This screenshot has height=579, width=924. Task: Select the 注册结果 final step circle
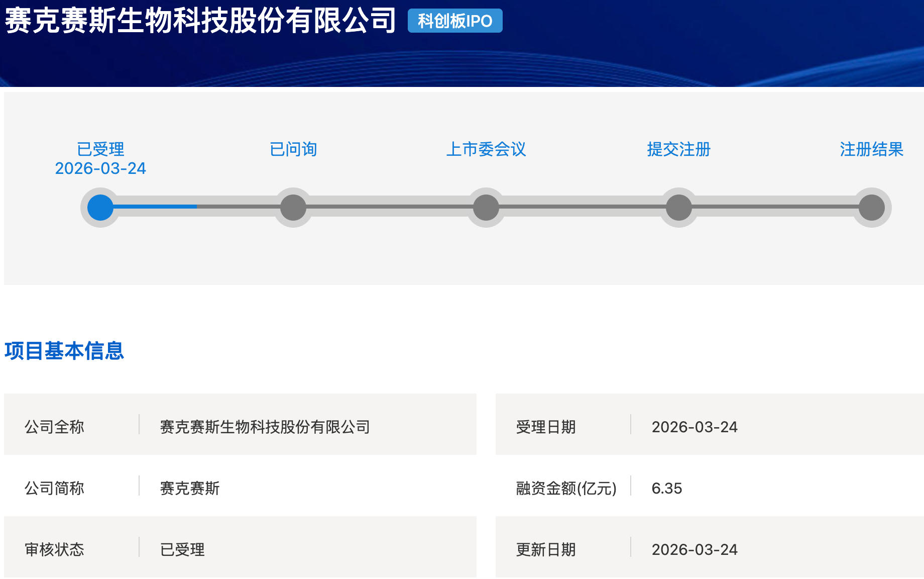tap(872, 208)
